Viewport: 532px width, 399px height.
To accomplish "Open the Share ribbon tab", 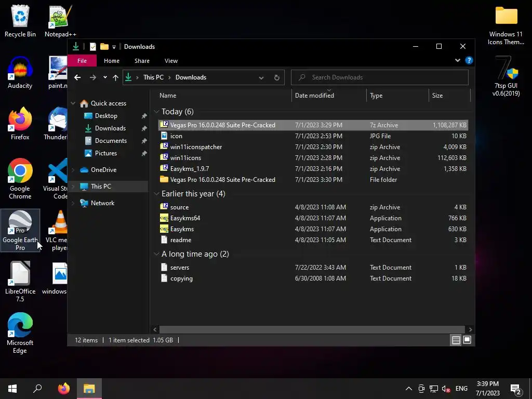I will (x=142, y=61).
